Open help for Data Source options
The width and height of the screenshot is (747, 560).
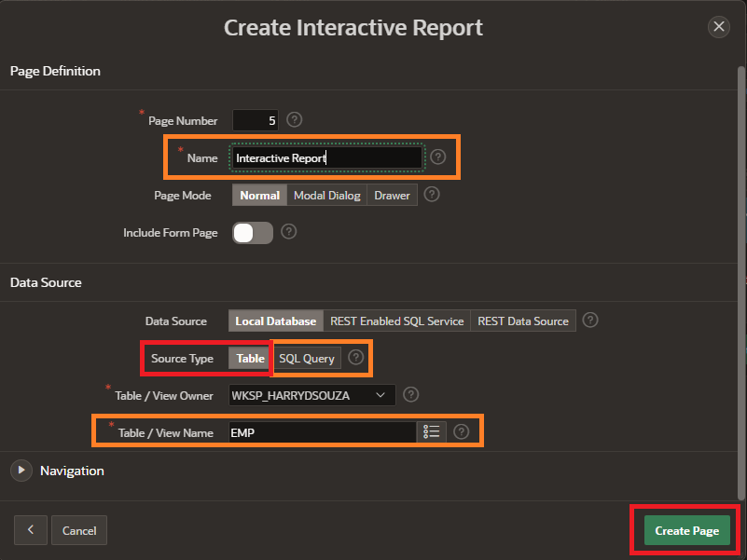pos(589,321)
